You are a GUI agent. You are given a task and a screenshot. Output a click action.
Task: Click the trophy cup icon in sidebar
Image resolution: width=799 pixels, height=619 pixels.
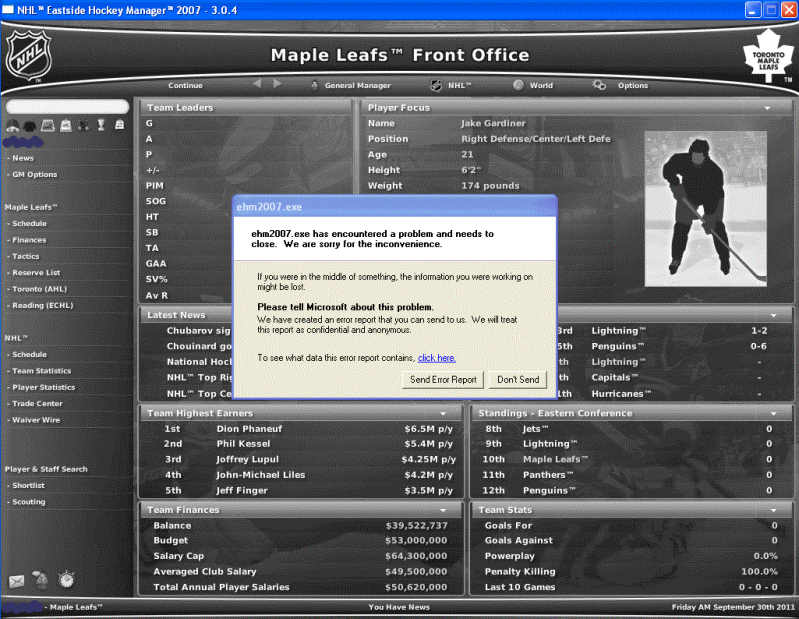pos(101,125)
